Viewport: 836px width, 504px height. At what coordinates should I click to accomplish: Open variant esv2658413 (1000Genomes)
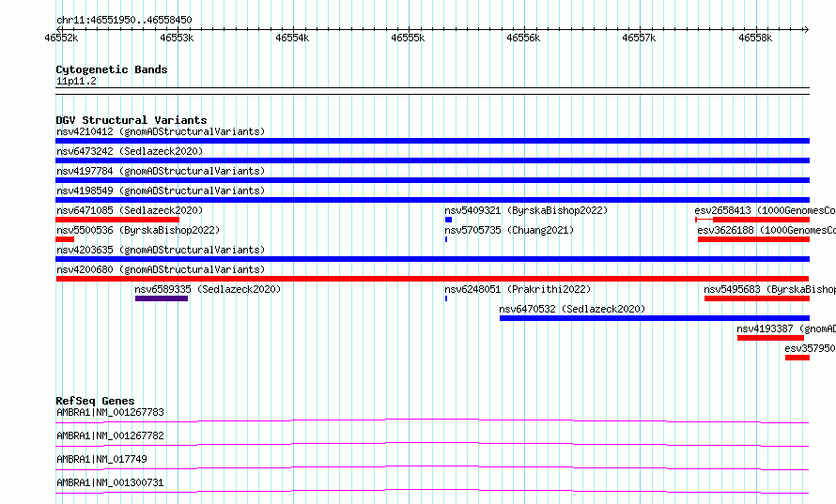[766, 210]
